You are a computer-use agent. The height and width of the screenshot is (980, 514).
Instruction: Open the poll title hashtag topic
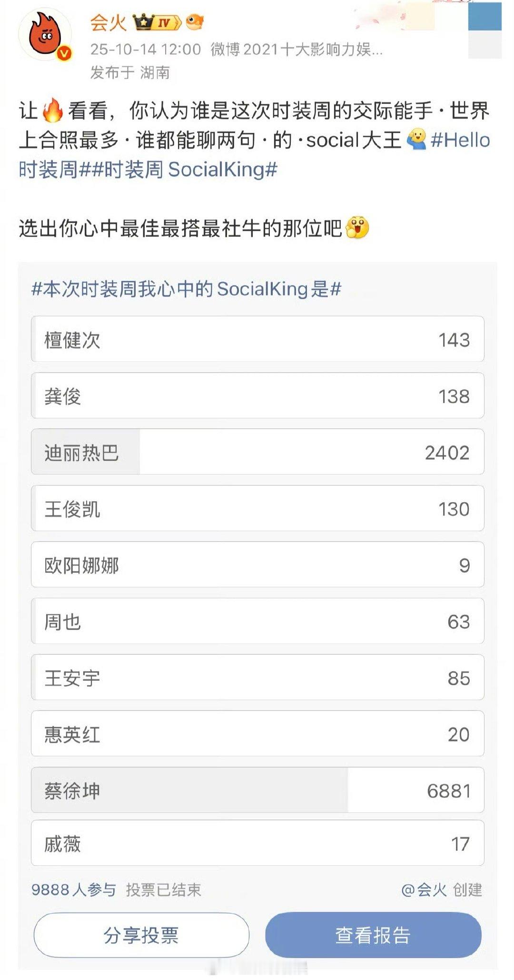186,289
